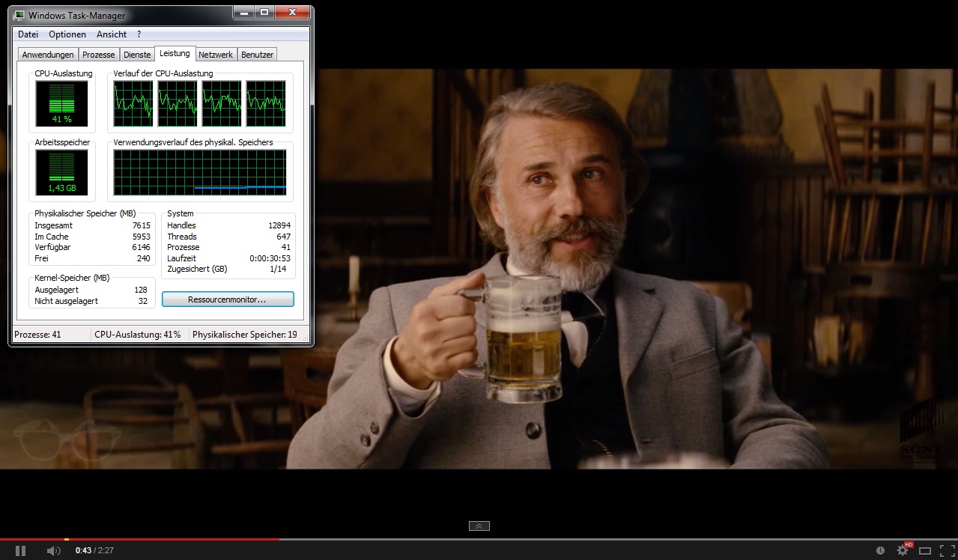The height and width of the screenshot is (560, 958).
Task: Click status bar entry 'Physikalischer Speicher: 19'
Action: (245, 335)
